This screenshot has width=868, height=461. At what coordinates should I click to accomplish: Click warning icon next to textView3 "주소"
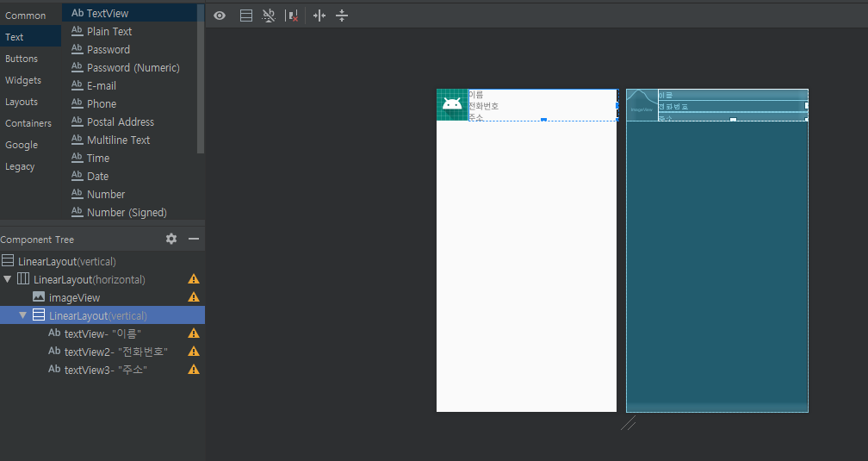(x=194, y=370)
